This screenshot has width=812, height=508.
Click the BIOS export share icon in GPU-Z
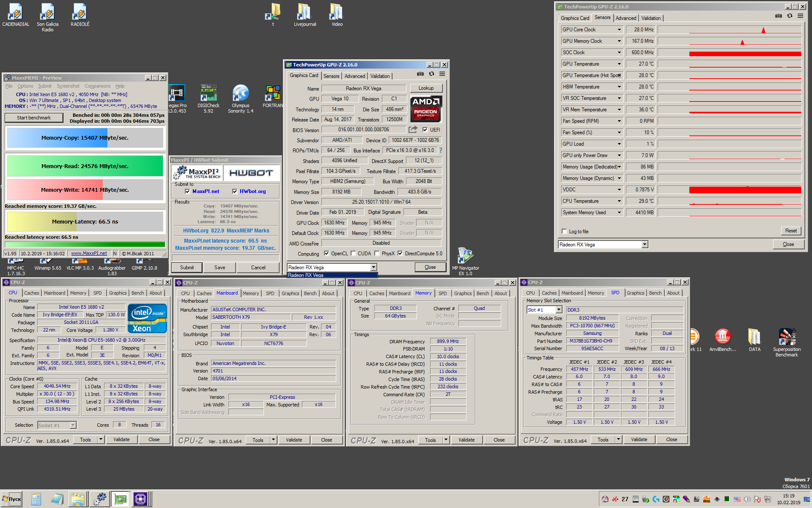(413, 130)
